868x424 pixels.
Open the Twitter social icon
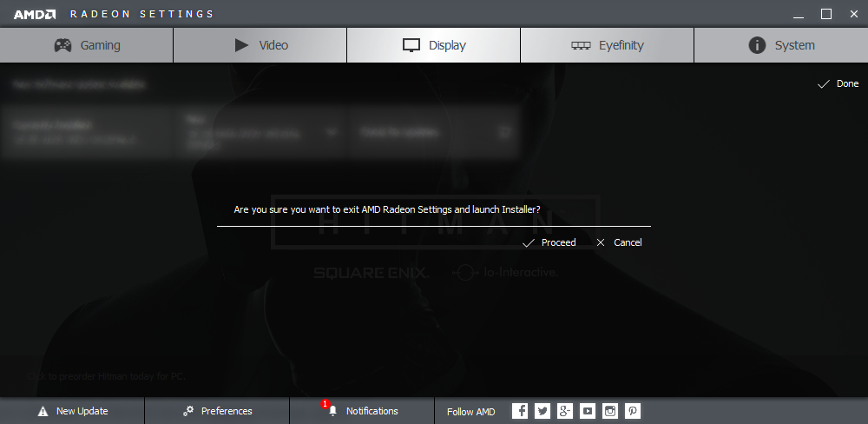542,411
